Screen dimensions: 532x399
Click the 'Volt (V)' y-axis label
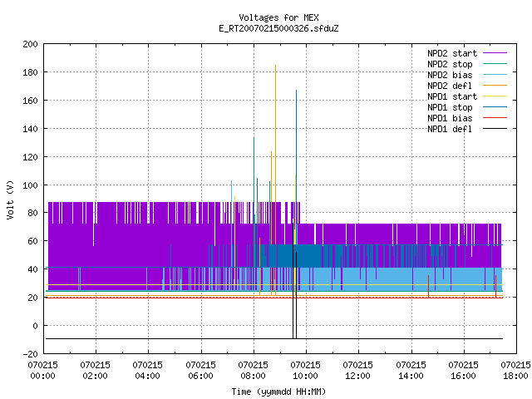point(11,200)
